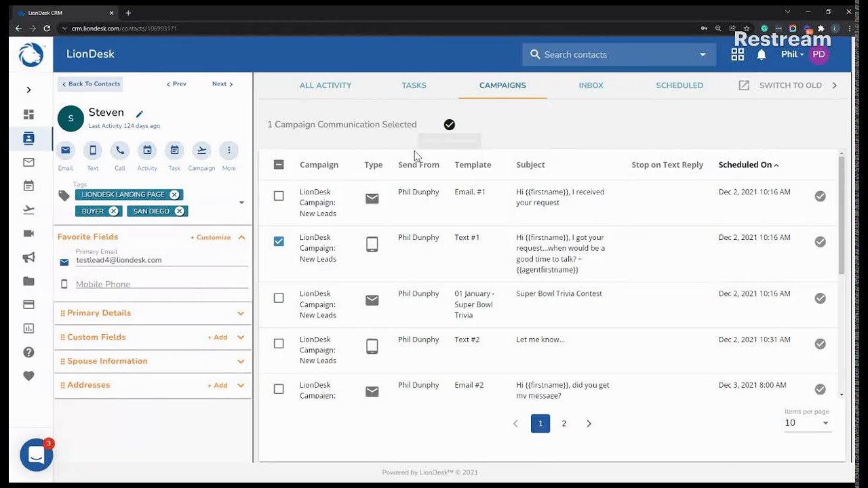Viewport: 868px width, 488px height.
Task: Click Back To Contacts
Action: [90, 84]
